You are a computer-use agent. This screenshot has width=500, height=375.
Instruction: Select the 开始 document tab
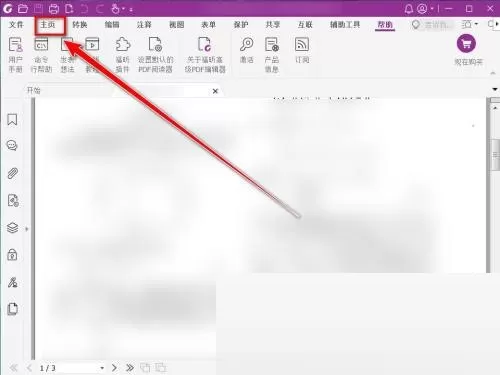pyautogui.click(x=34, y=91)
